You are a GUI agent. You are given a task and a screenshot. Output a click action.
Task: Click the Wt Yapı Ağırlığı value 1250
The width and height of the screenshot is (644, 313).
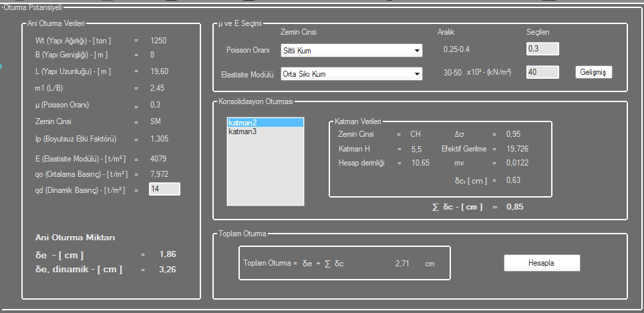(158, 41)
